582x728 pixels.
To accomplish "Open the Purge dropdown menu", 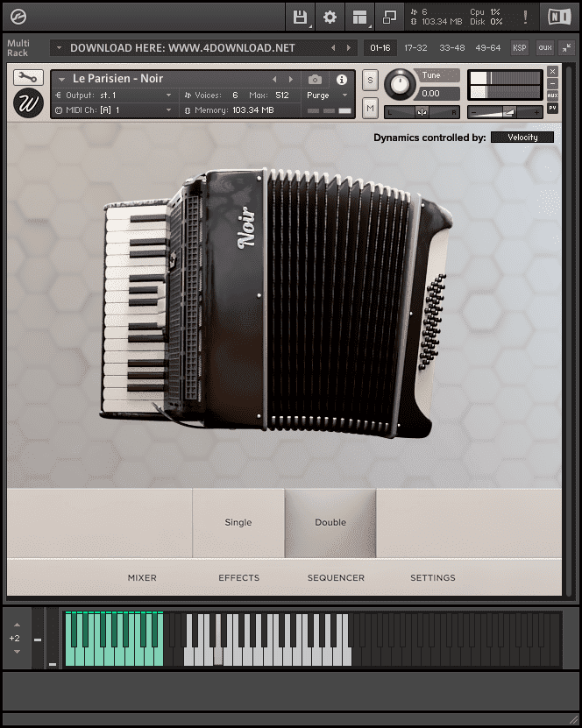I will 328,95.
